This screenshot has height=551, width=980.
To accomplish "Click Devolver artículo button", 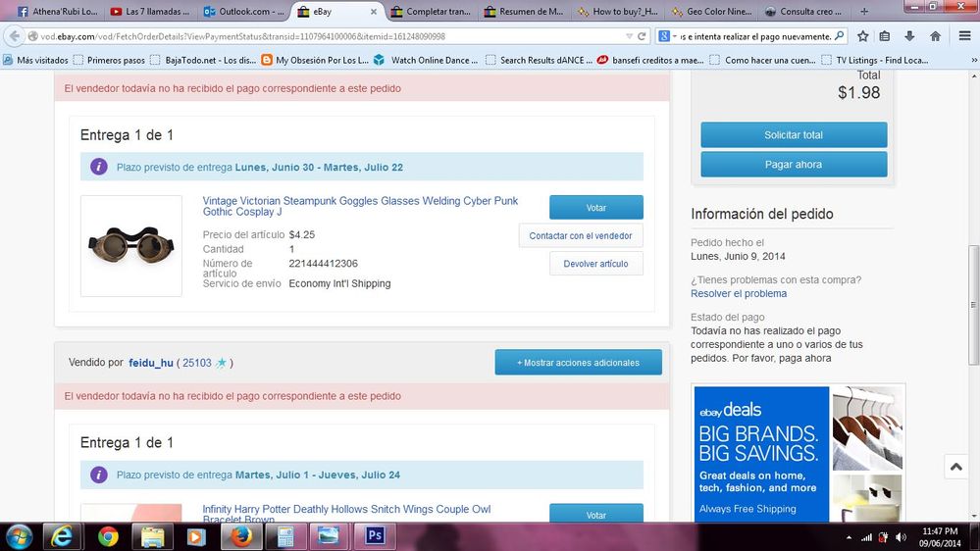I will click(x=595, y=264).
